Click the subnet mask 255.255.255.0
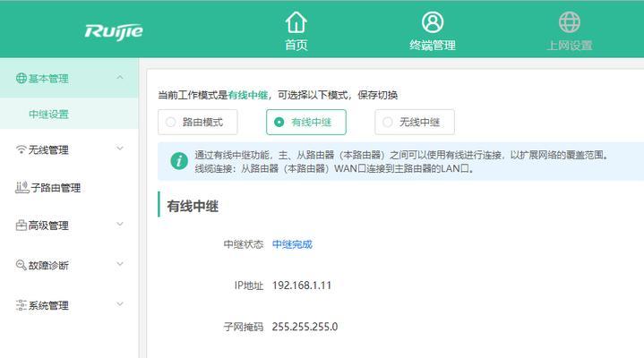 [305, 327]
